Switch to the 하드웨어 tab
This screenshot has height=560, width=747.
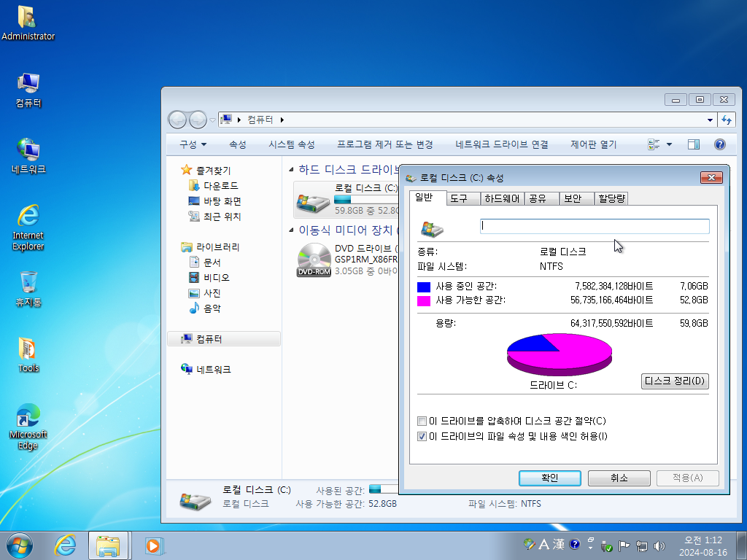click(502, 198)
